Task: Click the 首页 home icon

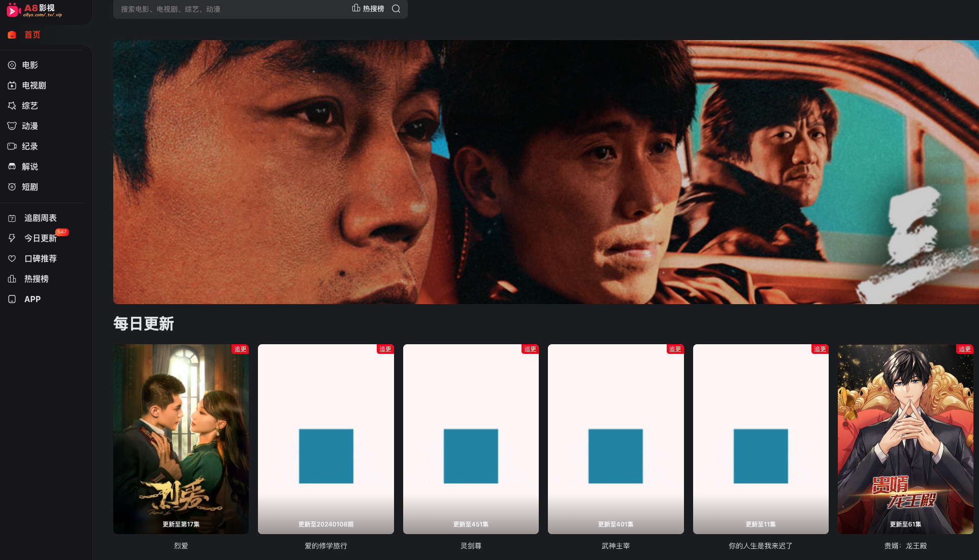Action: coord(12,35)
